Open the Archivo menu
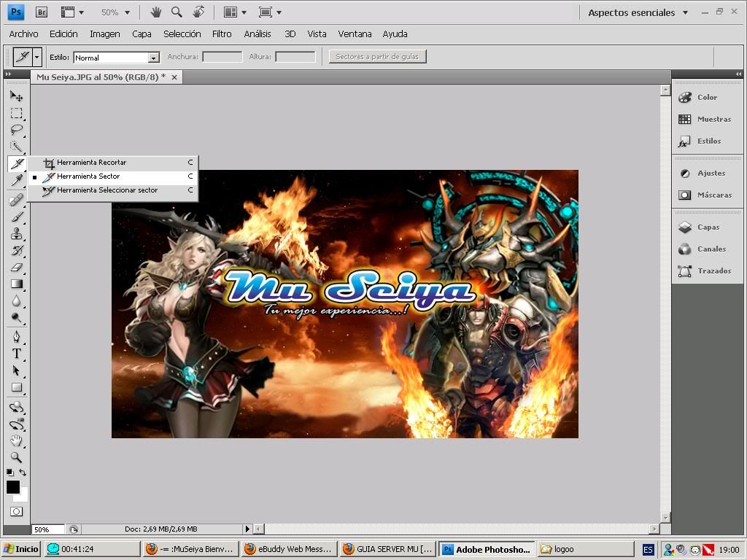 coord(23,34)
